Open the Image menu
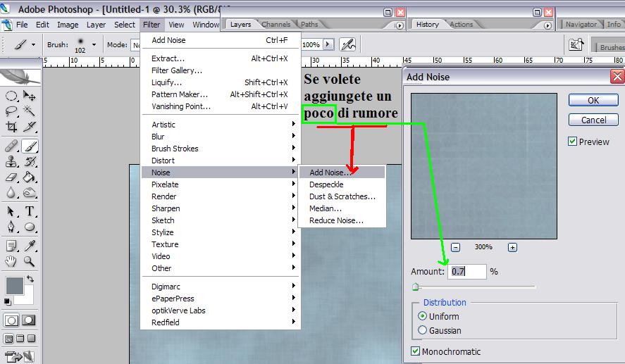Screen dimensions: 625x364 [x=68, y=25]
